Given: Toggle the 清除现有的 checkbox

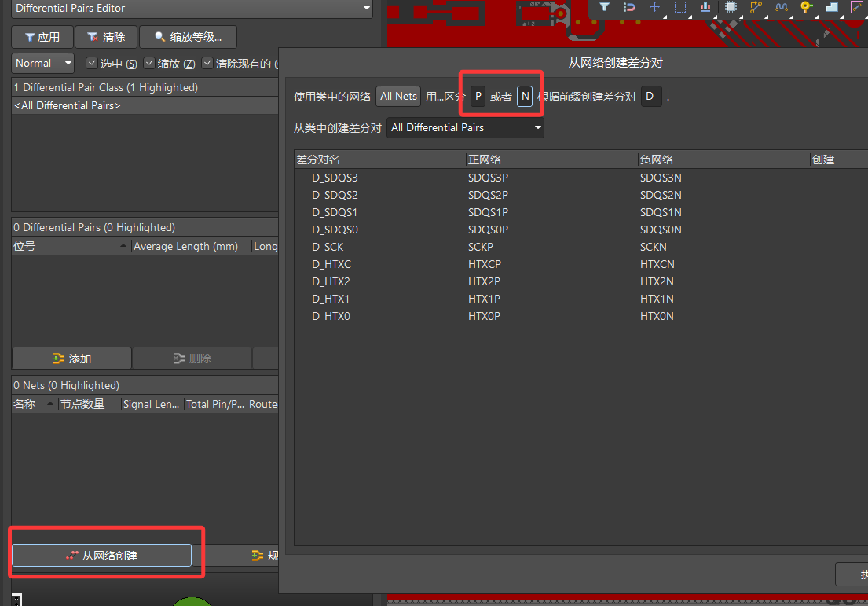Looking at the screenshot, I should tap(207, 63).
